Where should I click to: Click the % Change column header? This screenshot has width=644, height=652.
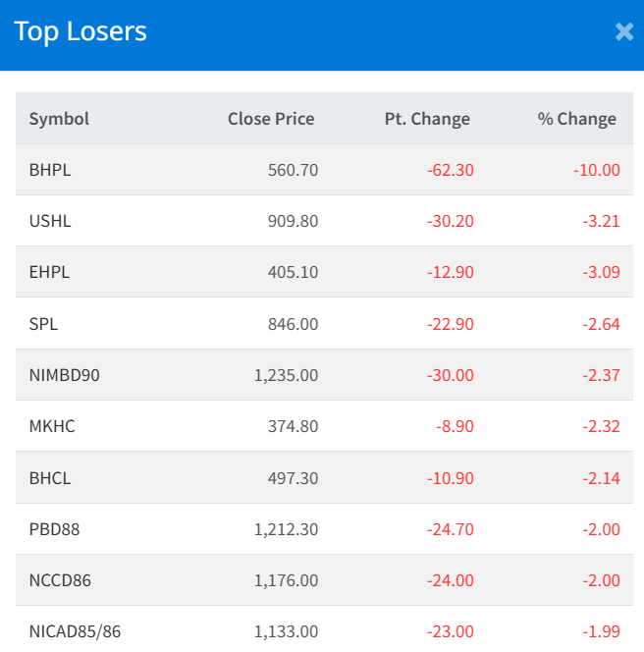(577, 119)
